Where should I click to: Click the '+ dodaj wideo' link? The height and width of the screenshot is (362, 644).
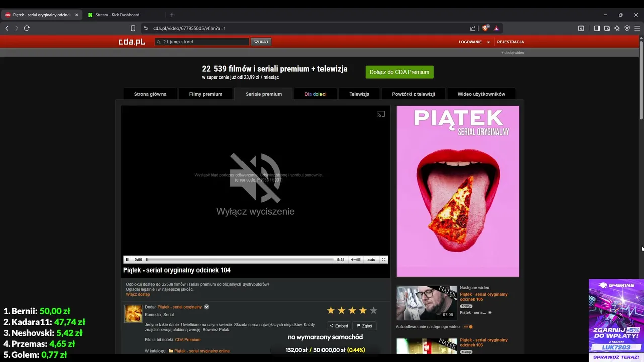tap(512, 53)
